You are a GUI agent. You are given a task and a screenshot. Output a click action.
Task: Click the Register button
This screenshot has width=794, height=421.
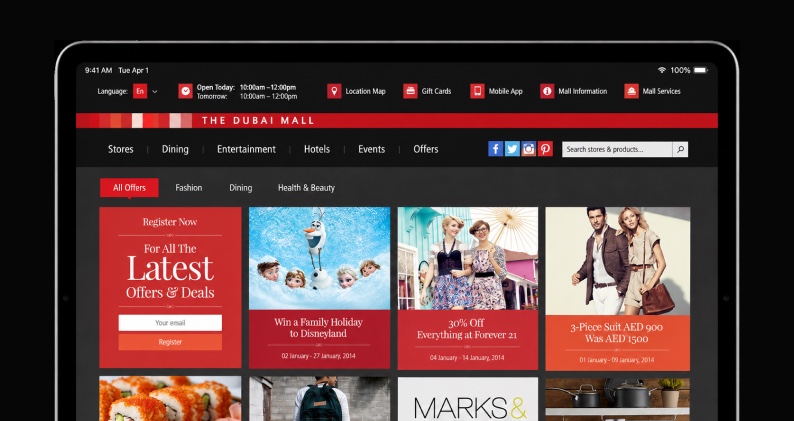(170, 342)
